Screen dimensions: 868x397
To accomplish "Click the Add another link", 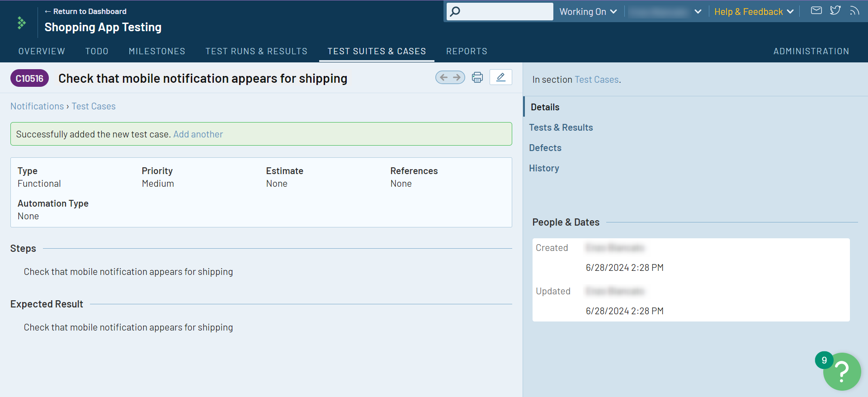I will [x=198, y=134].
